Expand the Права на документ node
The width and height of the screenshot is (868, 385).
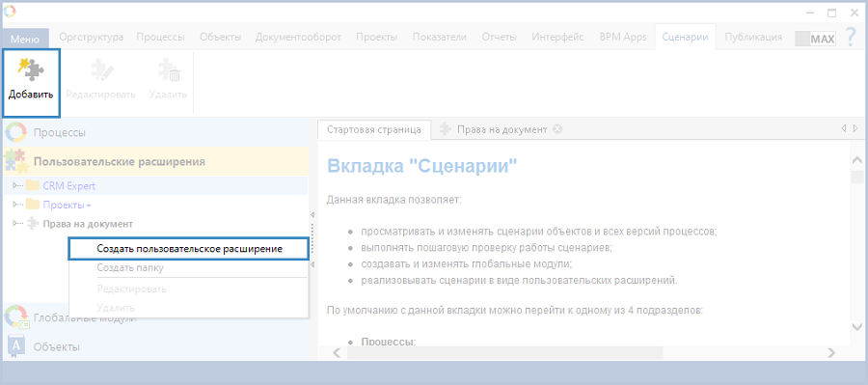click(14, 225)
